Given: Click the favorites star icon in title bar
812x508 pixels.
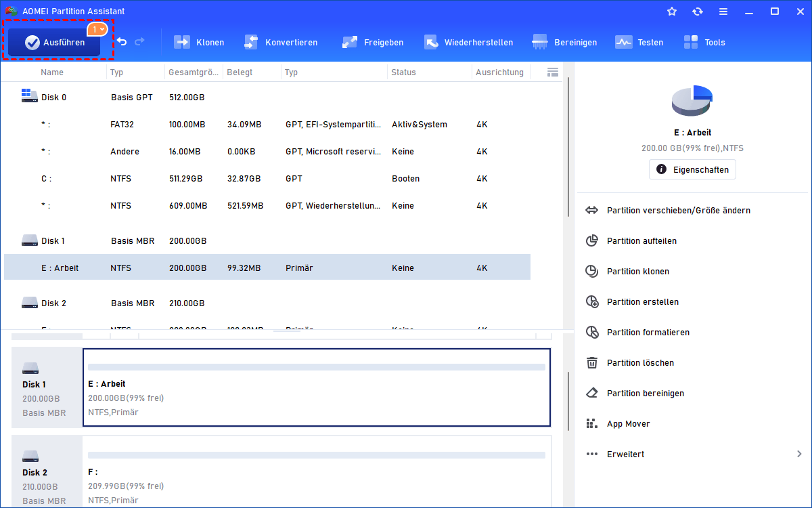Looking at the screenshot, I should (x=672, y=12).
